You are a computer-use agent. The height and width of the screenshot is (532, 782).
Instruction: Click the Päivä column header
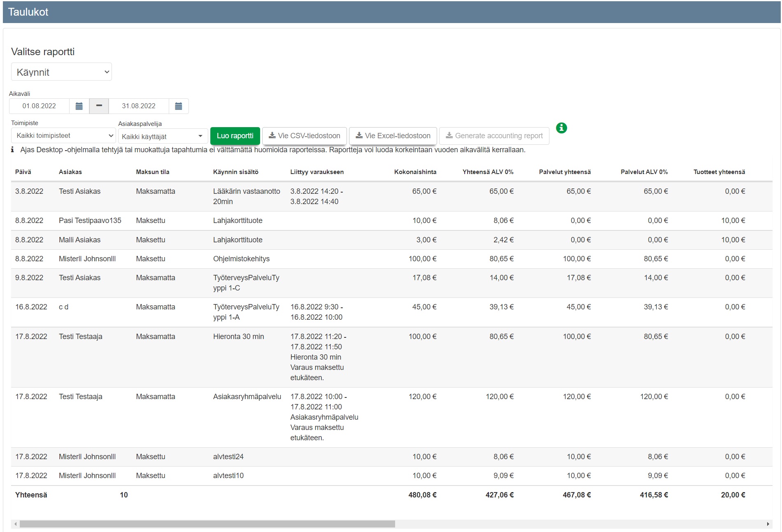(23, 172)
